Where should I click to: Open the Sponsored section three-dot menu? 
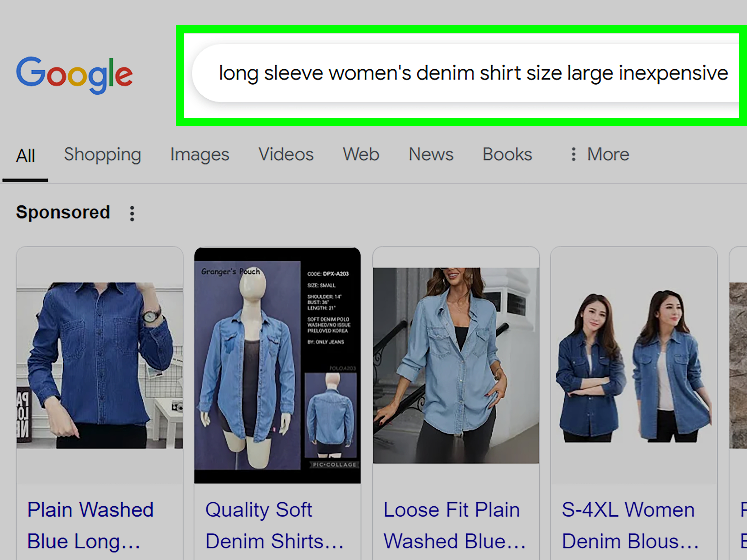132,213
